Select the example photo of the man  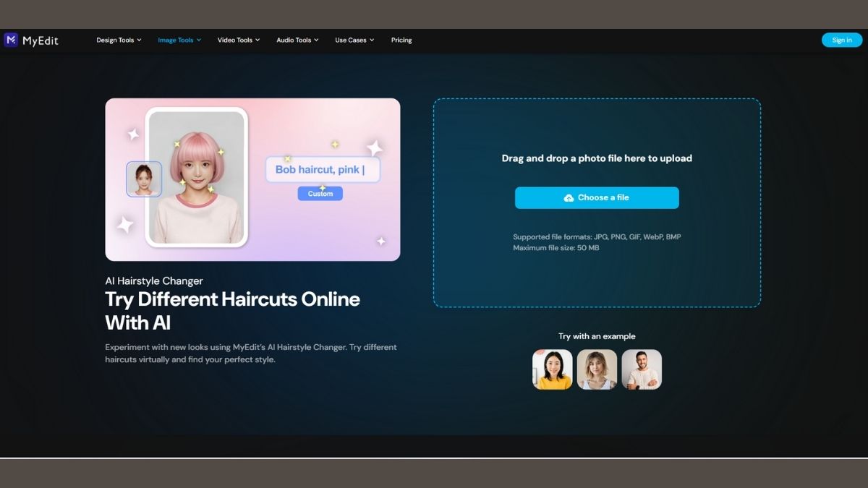642,369
